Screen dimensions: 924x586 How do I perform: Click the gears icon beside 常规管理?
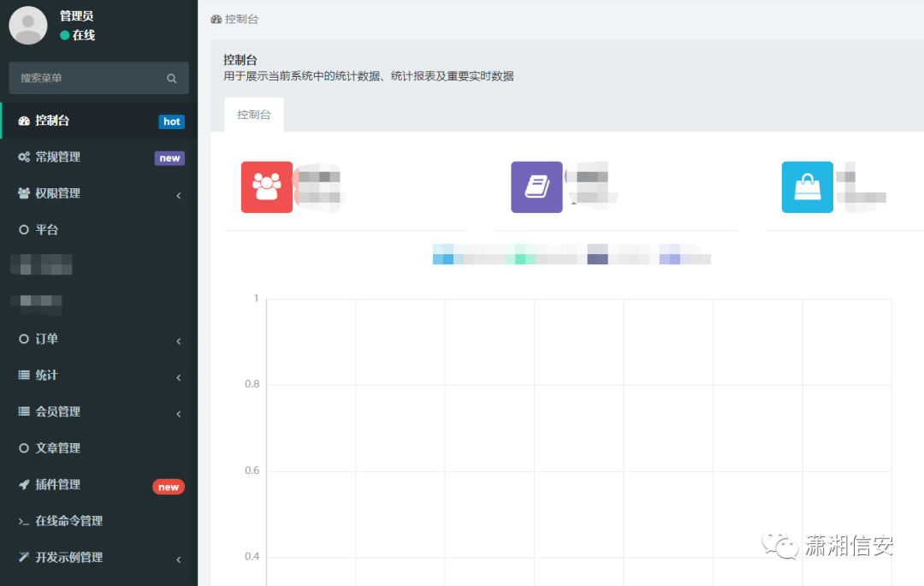click(x=23, y=157)
